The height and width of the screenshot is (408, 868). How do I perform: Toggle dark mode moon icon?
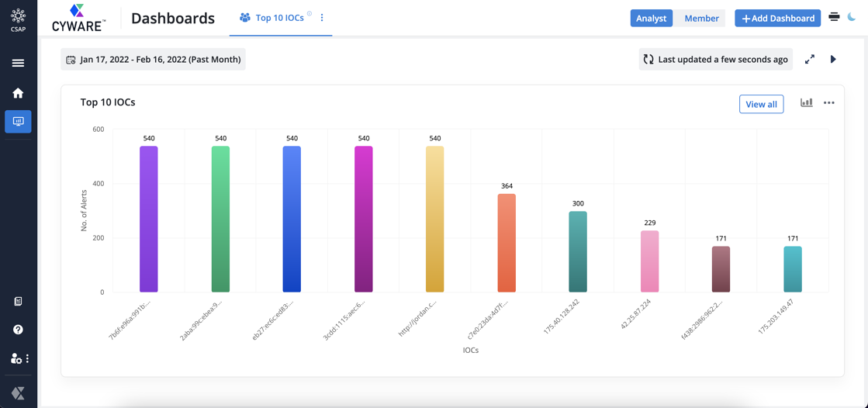852,17
